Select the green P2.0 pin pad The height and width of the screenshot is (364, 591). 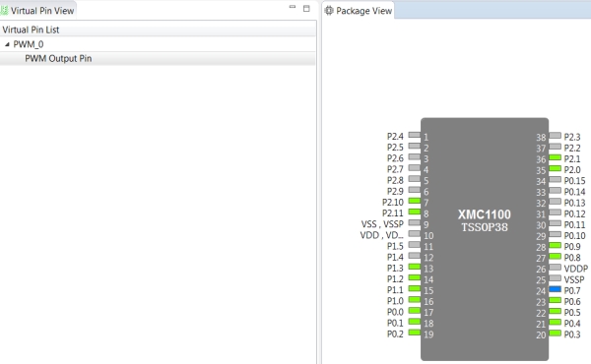pos(555,168)
